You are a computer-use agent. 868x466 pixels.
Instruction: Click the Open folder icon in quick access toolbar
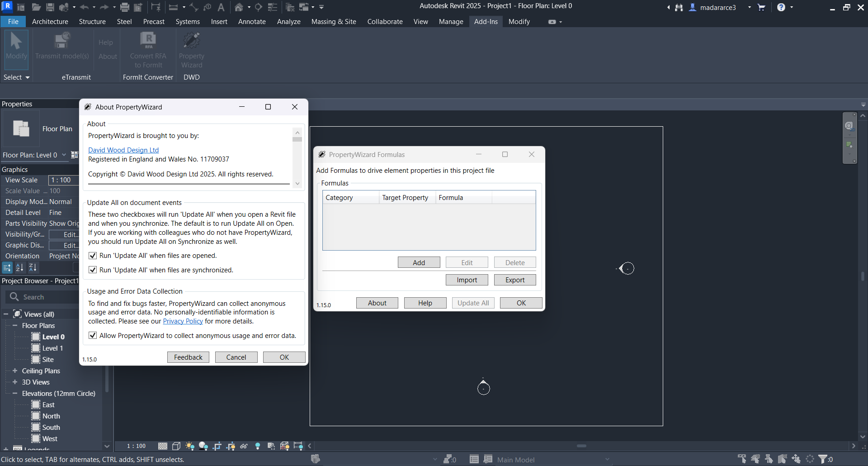36,7
